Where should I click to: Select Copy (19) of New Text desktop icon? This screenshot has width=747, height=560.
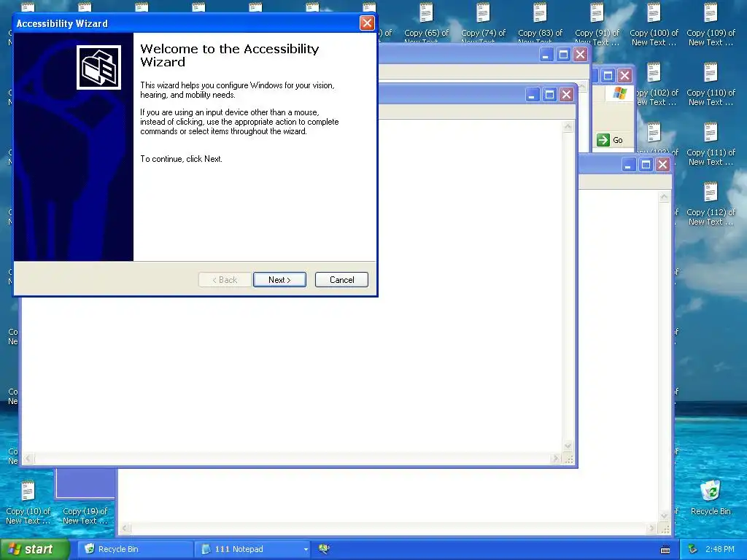85,516
